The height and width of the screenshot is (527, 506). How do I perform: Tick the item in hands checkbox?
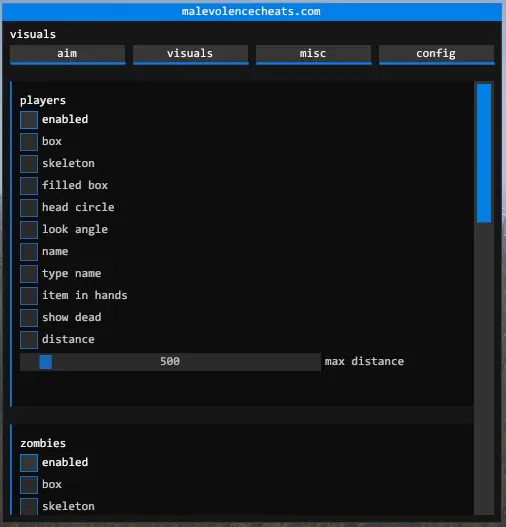tap(29, 296)
